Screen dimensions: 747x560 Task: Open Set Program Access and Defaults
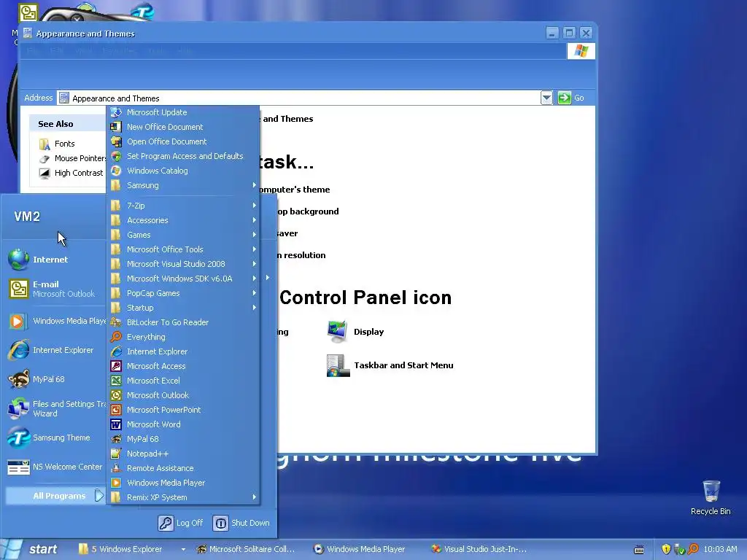pyautogui.click(x=183, y=156)
